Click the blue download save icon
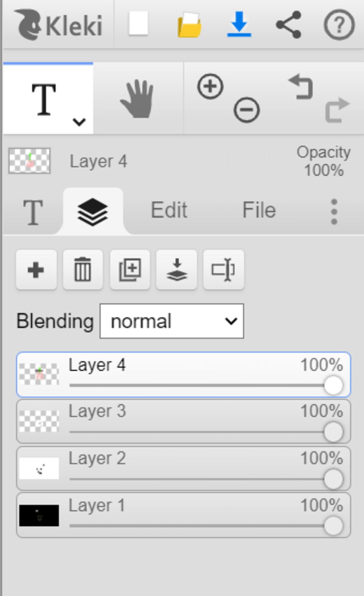The width and height of the screenshot is (364, 596). [x=239, y=24]
